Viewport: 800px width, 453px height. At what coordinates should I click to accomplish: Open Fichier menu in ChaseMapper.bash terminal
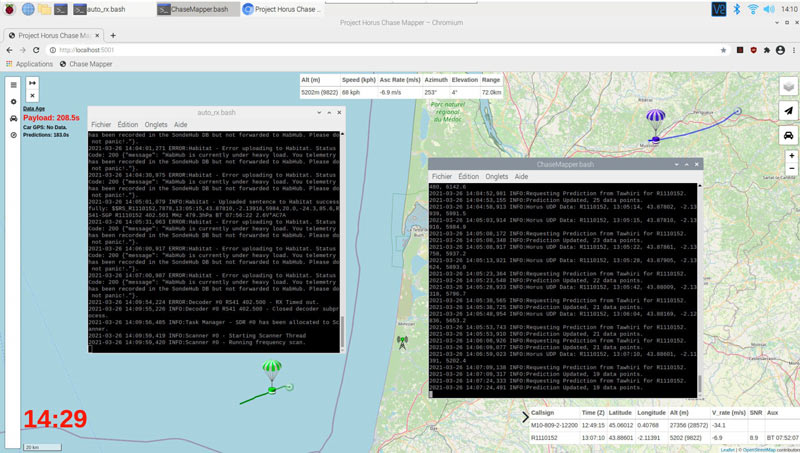point(442,177)
